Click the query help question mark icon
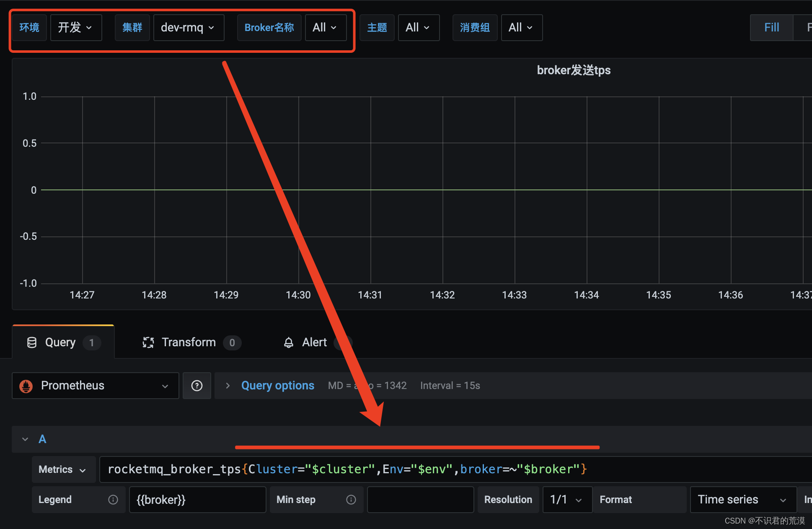812x529 pixels. (x=197, y=386)
